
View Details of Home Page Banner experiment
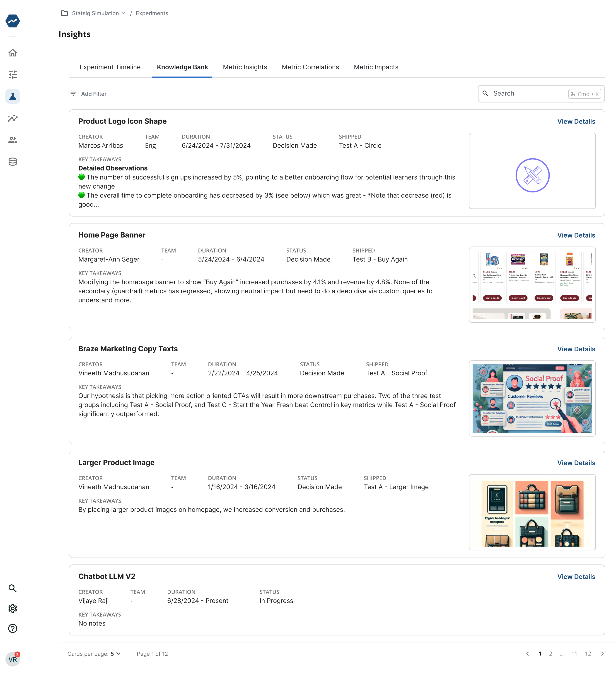576,235
